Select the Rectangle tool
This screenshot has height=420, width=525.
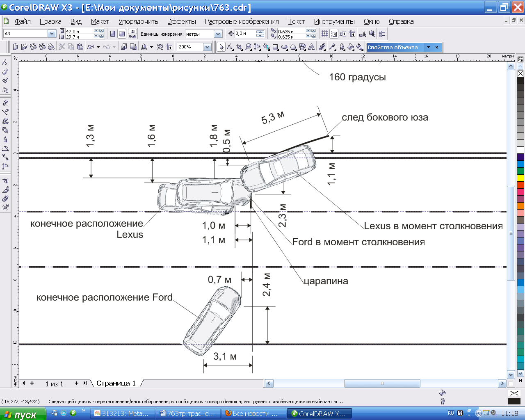click(x=275, y=47)
